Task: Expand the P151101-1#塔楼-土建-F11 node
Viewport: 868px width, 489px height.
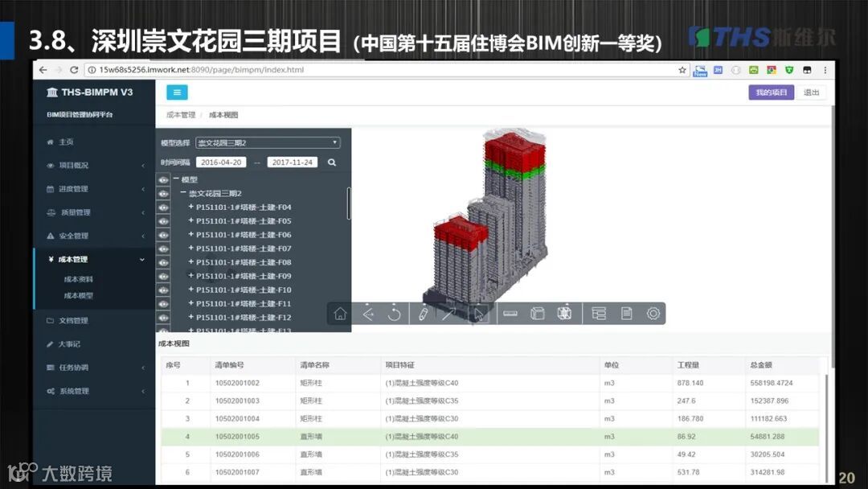Action: 191,303
